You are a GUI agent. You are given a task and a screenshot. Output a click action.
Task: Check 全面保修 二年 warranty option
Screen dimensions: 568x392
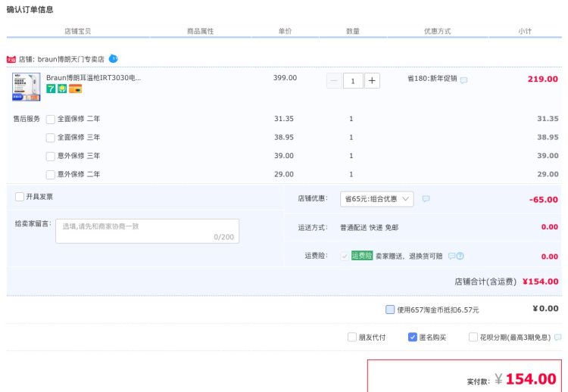tap(51, 119)
